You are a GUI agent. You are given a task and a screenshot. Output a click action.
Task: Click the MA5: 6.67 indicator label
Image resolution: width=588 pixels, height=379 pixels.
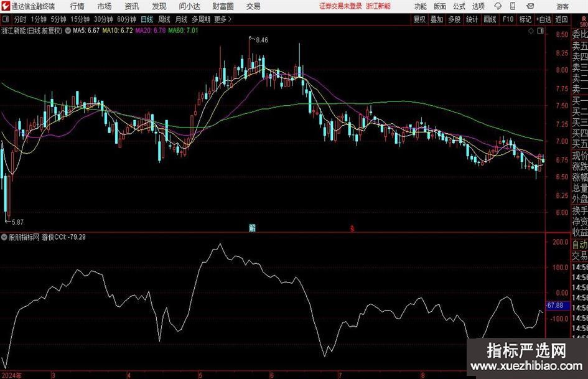[86, 30]
